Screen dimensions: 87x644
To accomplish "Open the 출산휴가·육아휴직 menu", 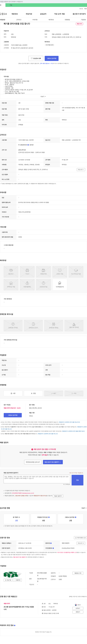I will click(79, 14).
